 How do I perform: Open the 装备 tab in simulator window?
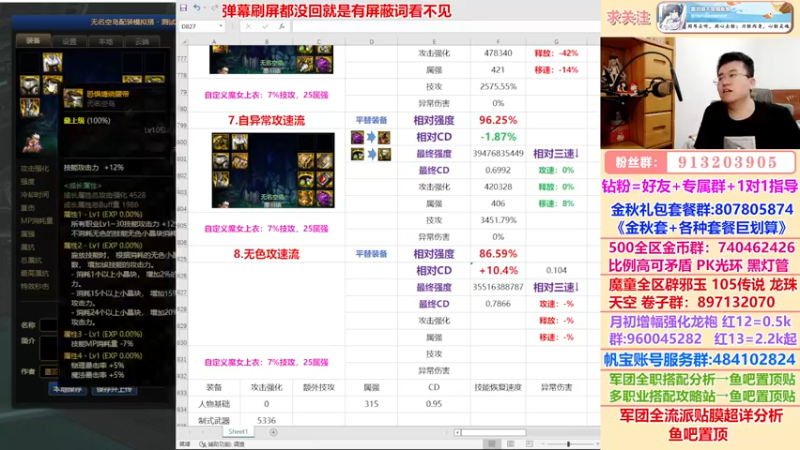[x=33, y=40]
